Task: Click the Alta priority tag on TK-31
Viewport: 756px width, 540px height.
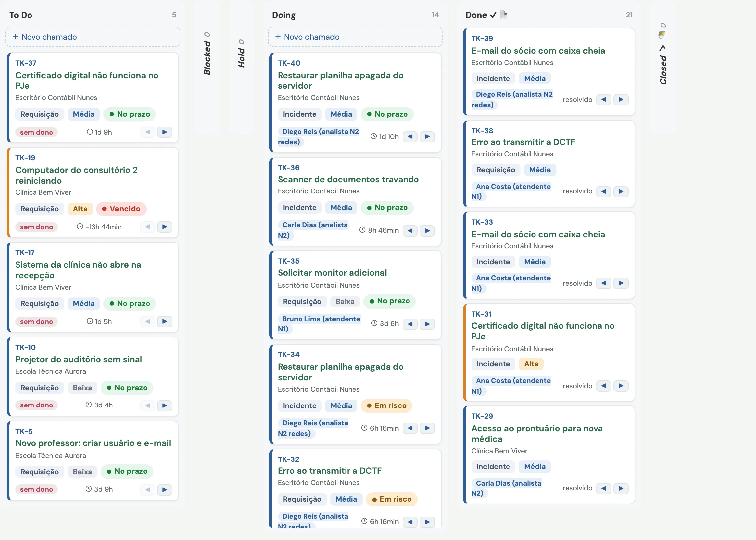Action: (x=531, y=364)
